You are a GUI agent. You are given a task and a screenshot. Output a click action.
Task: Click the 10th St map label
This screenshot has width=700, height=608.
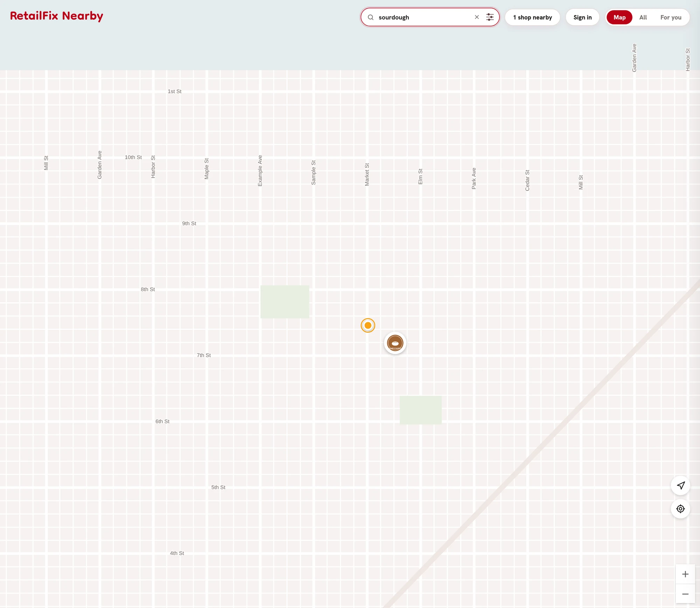133,157
